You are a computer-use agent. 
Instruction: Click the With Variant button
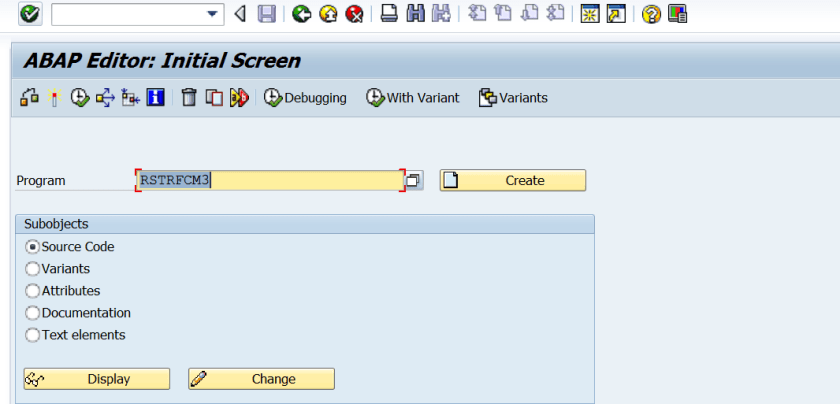tap(412, 98)
